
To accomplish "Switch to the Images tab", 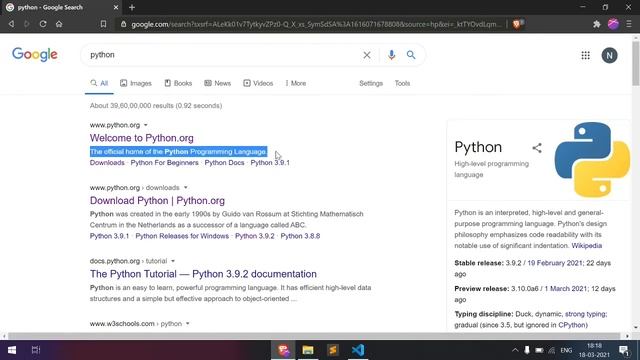I will 136,83.
